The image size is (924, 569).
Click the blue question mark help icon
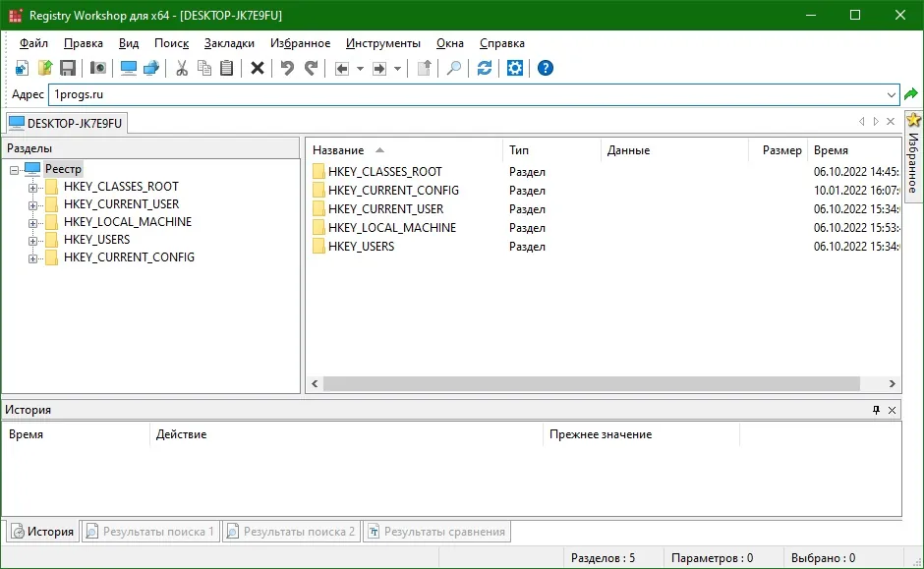point(546,69)
